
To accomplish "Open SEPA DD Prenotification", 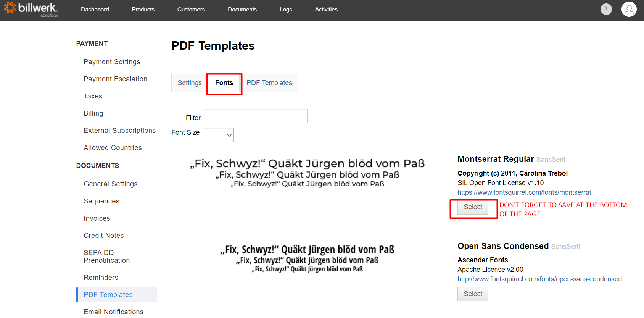I will coord(106,257).
